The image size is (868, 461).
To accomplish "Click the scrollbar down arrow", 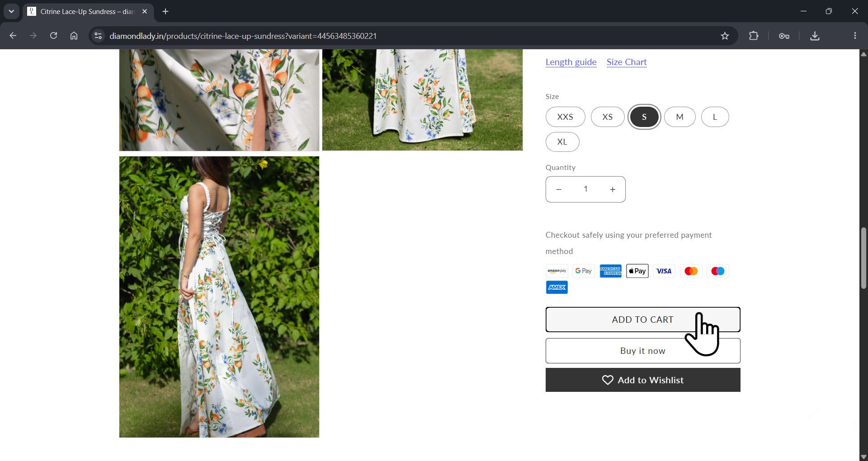I will pyautogui.click(x=863, y=456).
